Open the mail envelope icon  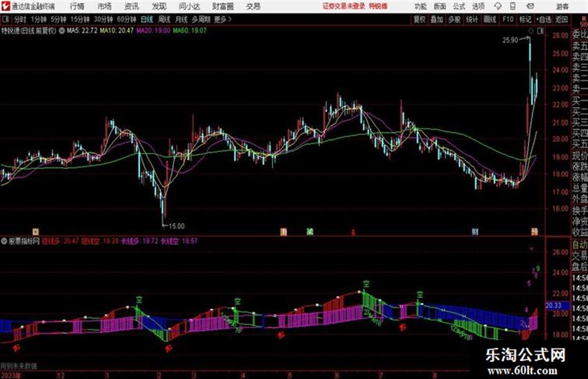pyautogui.click(x=530, y=6)
